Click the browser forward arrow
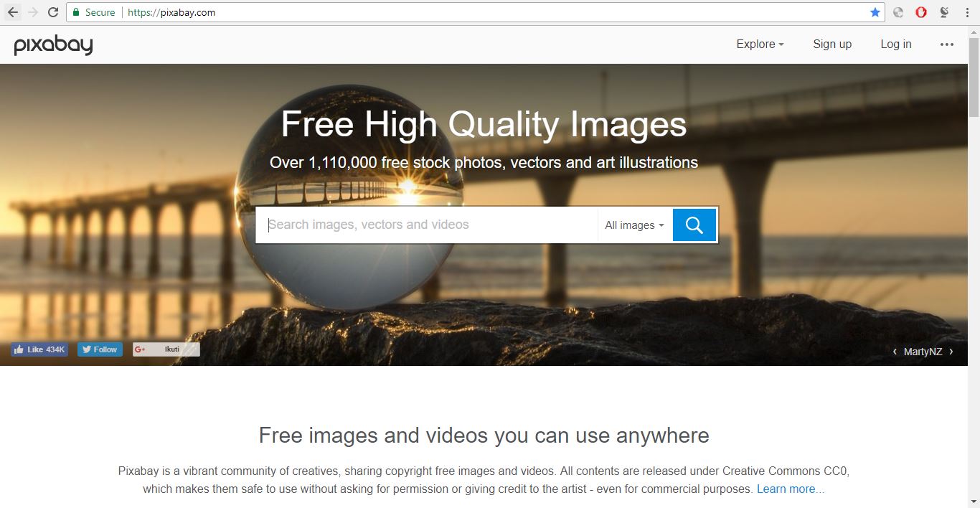The image size is (980, 508). [33, 12]
